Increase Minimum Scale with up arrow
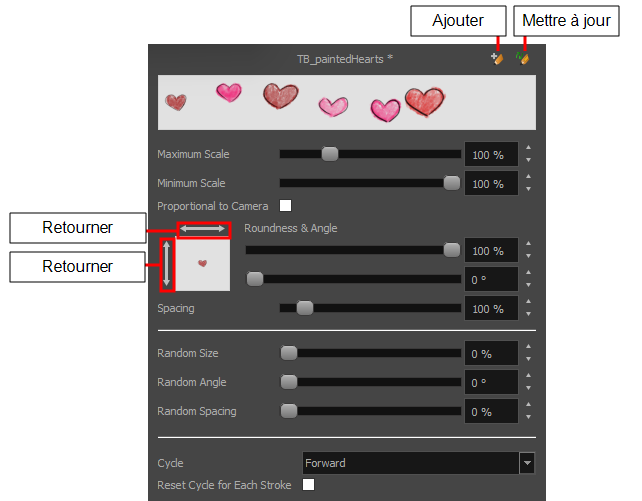The height and width of the screenshot is (501, 642). coord(529,176)
